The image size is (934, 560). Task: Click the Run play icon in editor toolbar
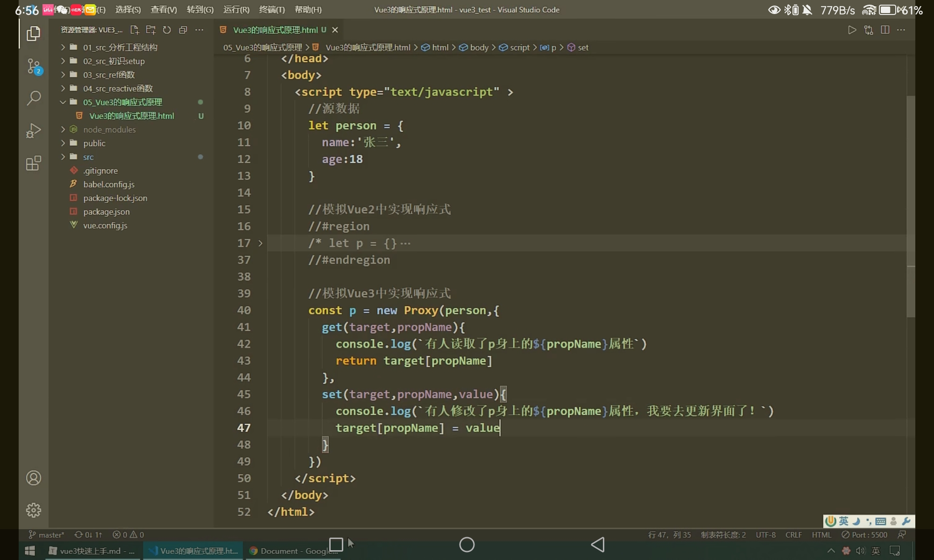[x=852, y=30]
